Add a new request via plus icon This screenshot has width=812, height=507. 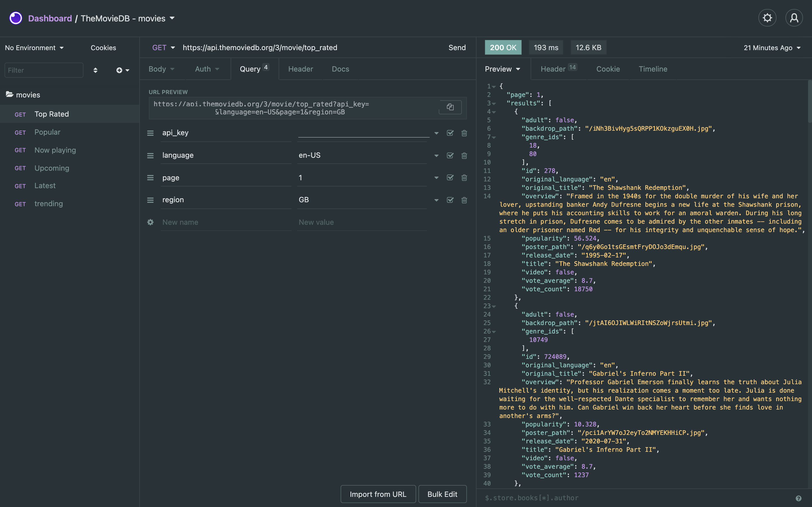coord(120,70)
